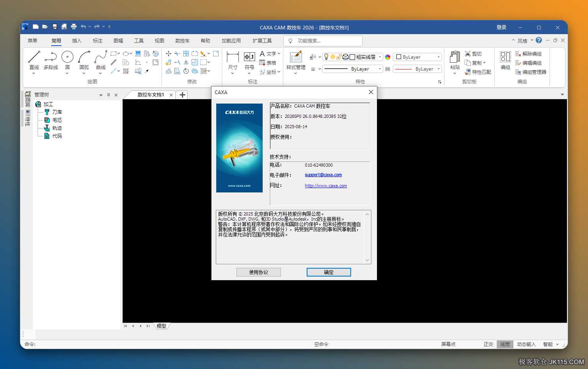
Task: Switch to the 插入 ribbon tab
Action: coord(77,40)
